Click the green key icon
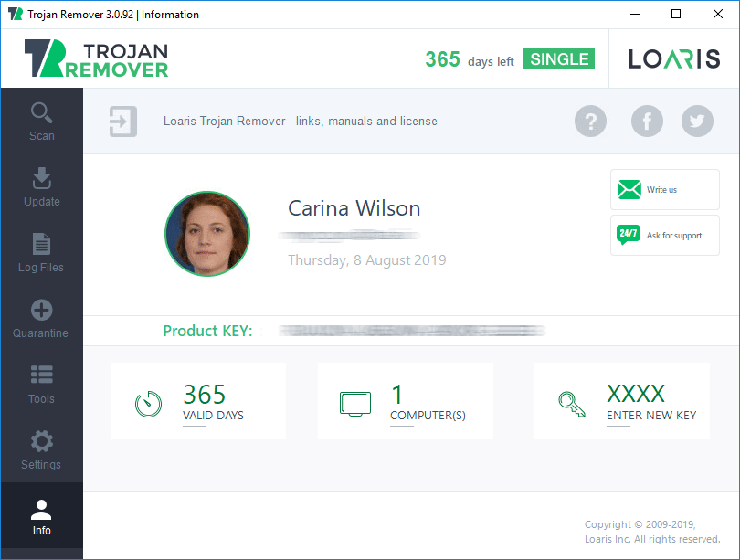740x560 pixels. (572, 405)
